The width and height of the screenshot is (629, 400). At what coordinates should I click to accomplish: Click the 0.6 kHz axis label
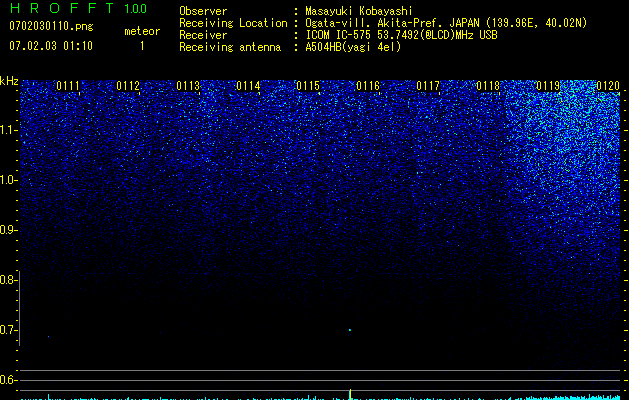click(8, 380)
